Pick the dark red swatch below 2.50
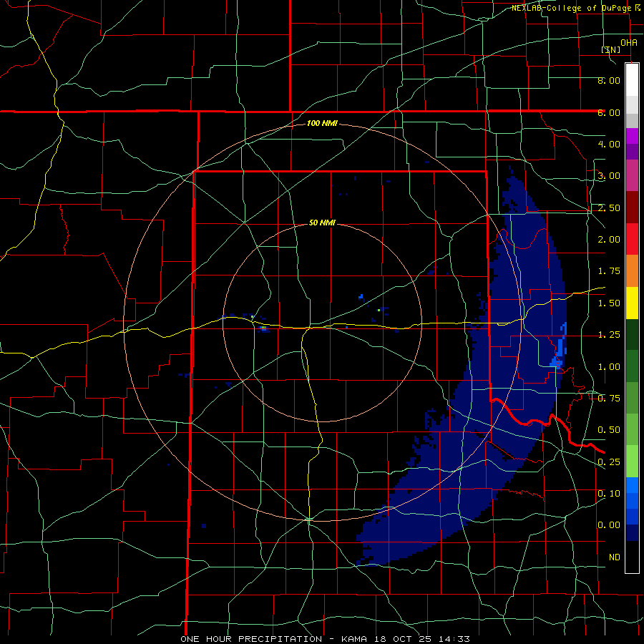This screenshot has height=644, width=644. tap(632, 208)
